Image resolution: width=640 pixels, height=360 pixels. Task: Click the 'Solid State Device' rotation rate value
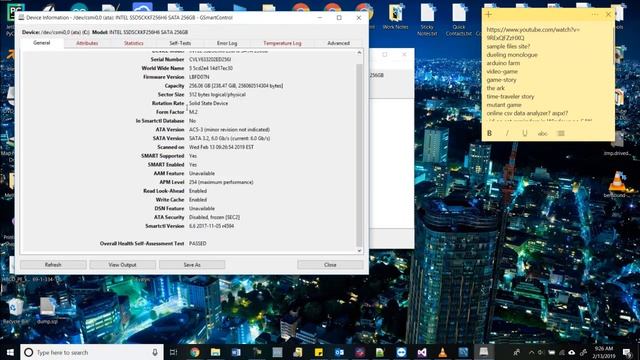click(209, 103)
